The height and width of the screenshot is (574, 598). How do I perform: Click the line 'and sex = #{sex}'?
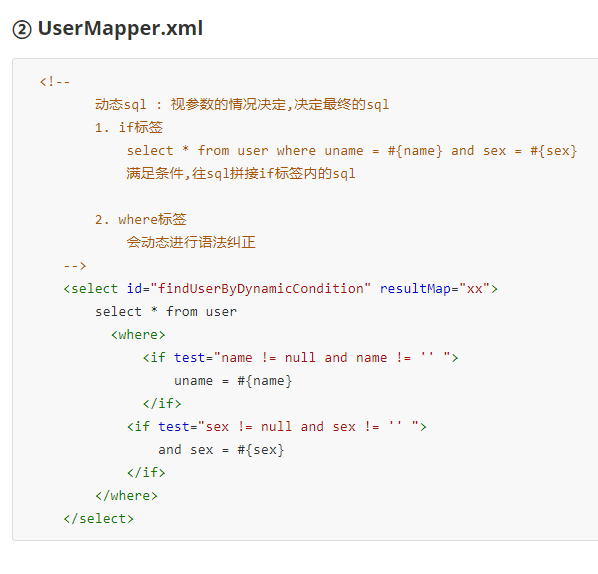(221, 450)
